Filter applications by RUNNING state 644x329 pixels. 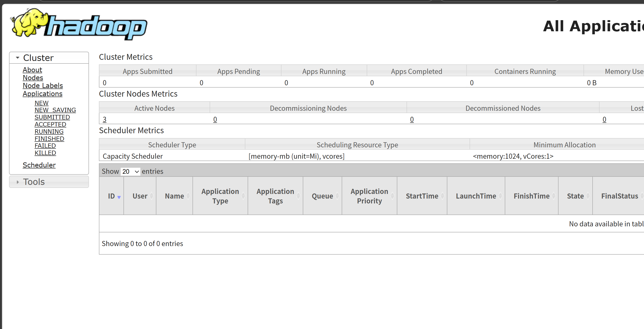click(49, 132)
